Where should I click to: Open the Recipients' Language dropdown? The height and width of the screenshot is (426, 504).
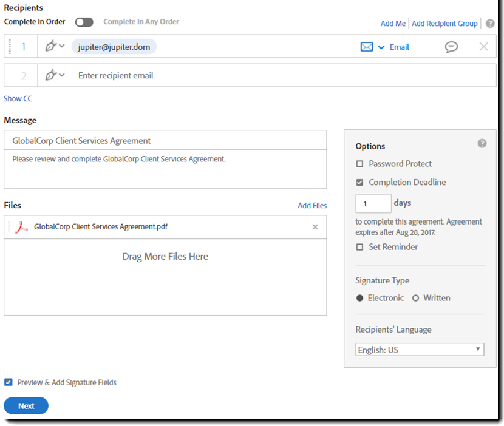pyautogui.click(x=420, y=350)
